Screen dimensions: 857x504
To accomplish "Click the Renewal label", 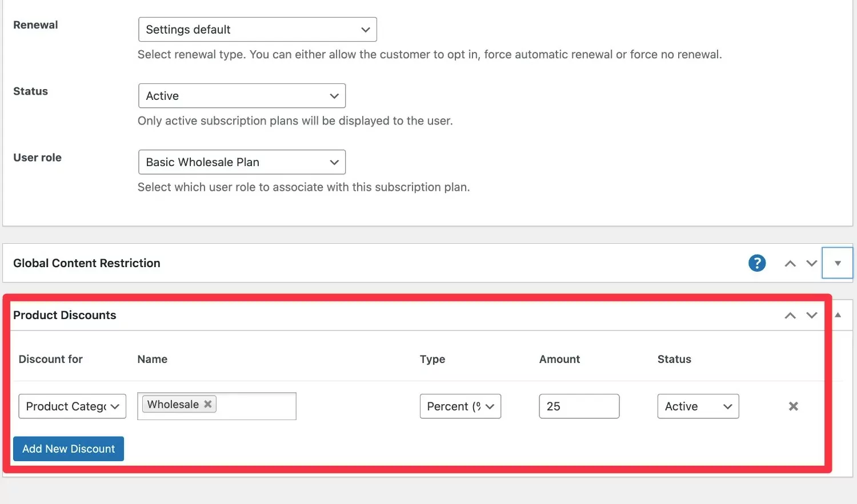I will coord(35,25).
